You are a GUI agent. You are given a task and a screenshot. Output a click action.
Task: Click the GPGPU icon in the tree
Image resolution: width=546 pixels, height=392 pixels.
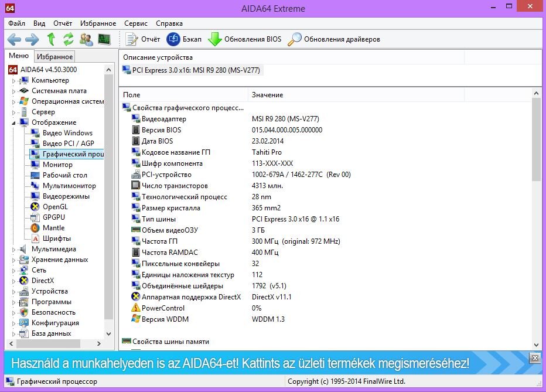point(35,217)
